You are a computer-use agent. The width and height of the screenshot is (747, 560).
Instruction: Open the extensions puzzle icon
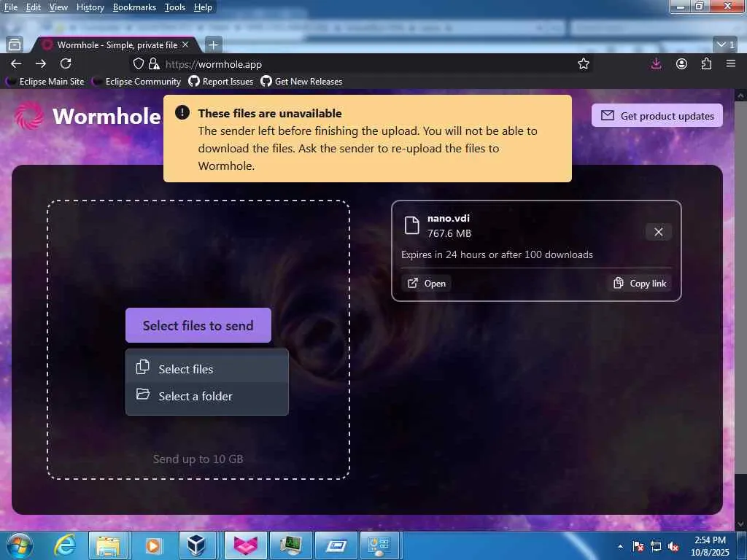coord(706,64)
